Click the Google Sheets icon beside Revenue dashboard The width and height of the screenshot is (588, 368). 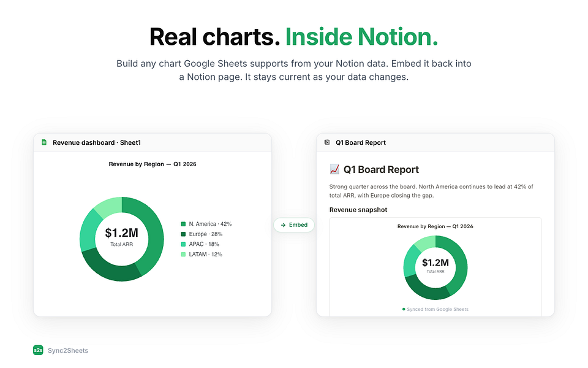coord(44,142)
